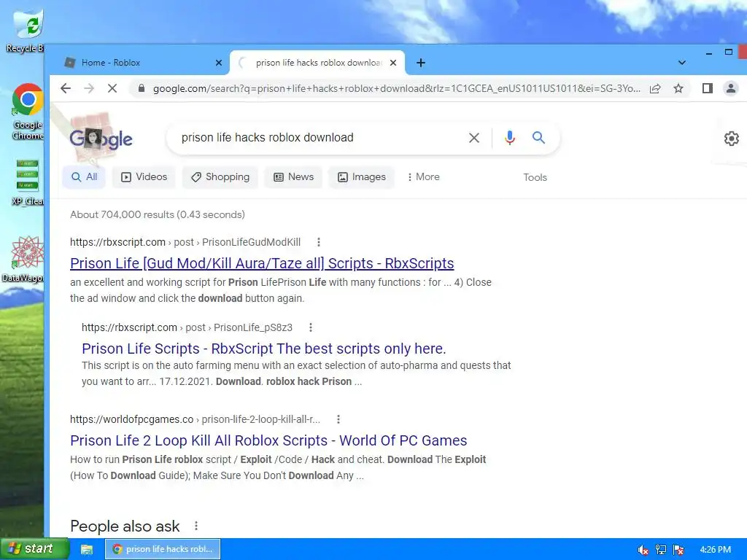Click the muted volume tray icon
This screenshot has width=747, height=560.
tap(643, 550)
